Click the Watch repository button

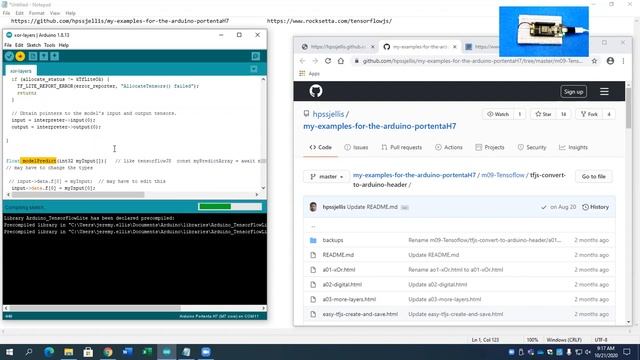[498, 114]
